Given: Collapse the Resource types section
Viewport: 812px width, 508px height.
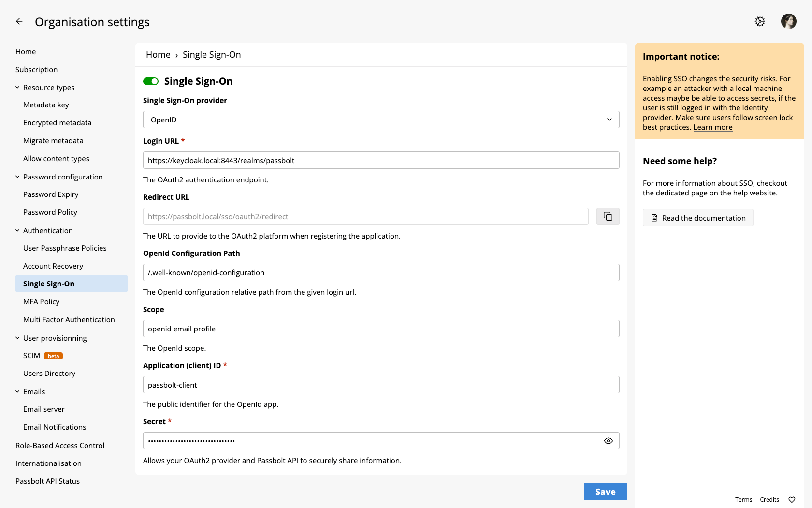Looking at the screenshot, I should click(x=17, y=87).
